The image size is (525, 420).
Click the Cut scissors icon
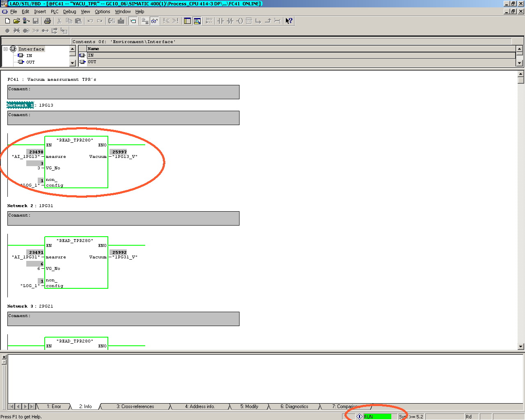pyautogui.click(x=59, y=21)
